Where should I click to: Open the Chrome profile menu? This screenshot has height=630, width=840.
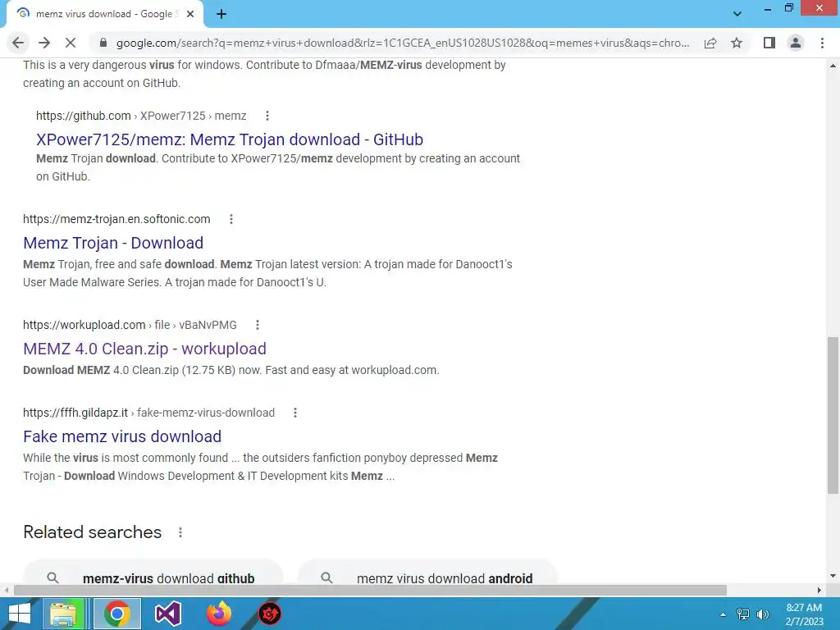click(x=796, y=43)
